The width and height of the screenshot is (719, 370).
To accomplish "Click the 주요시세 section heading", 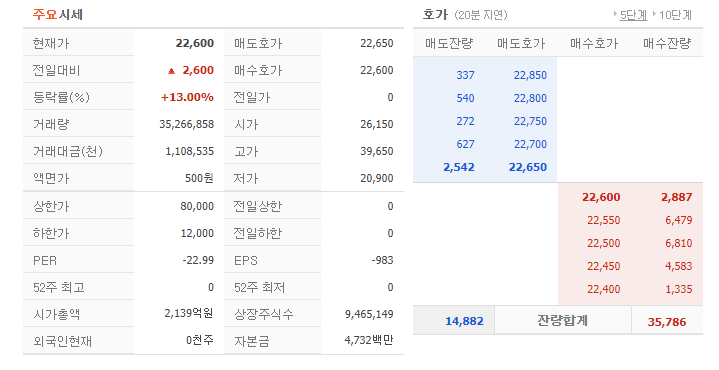I will coord(57,15).
